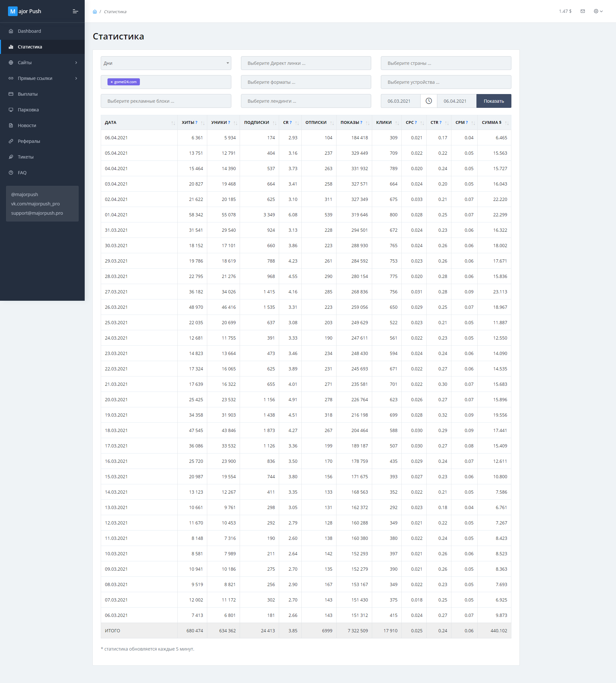Go to Выплаты in sidebar
The width and height of the screenshot is (616, 683).
[28, 94]
